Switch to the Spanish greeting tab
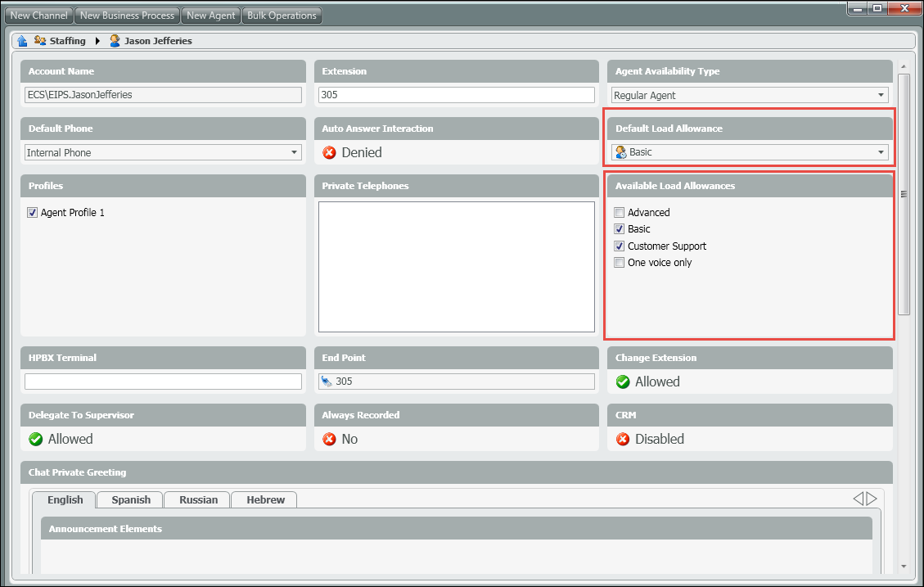 (x=131, y=499)
